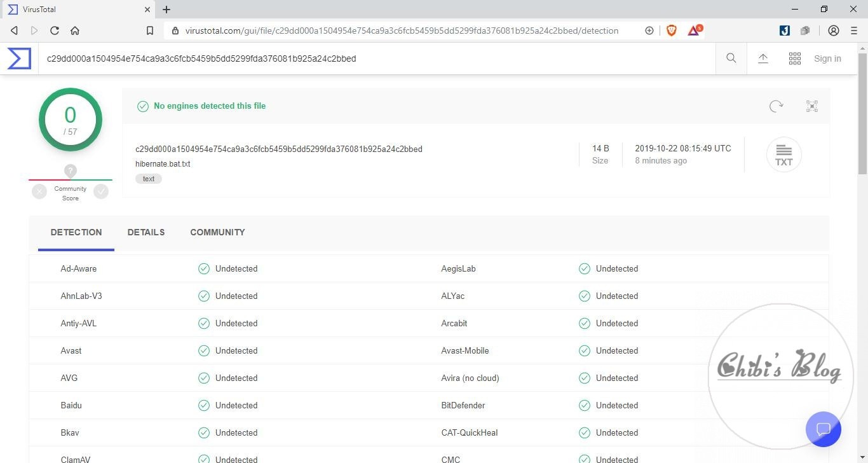
Task: Open browser home page
Action: pos(75,31)
